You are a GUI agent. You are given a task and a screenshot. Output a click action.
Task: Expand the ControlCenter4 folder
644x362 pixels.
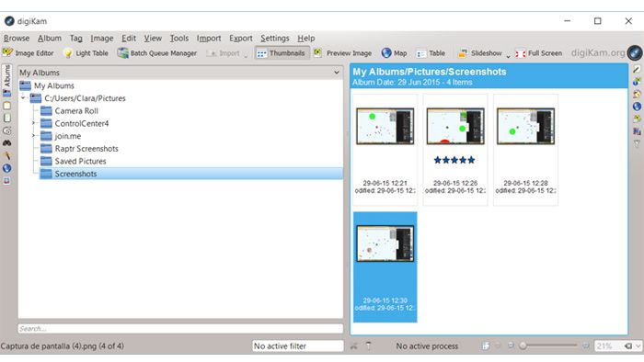click(34, 123)
